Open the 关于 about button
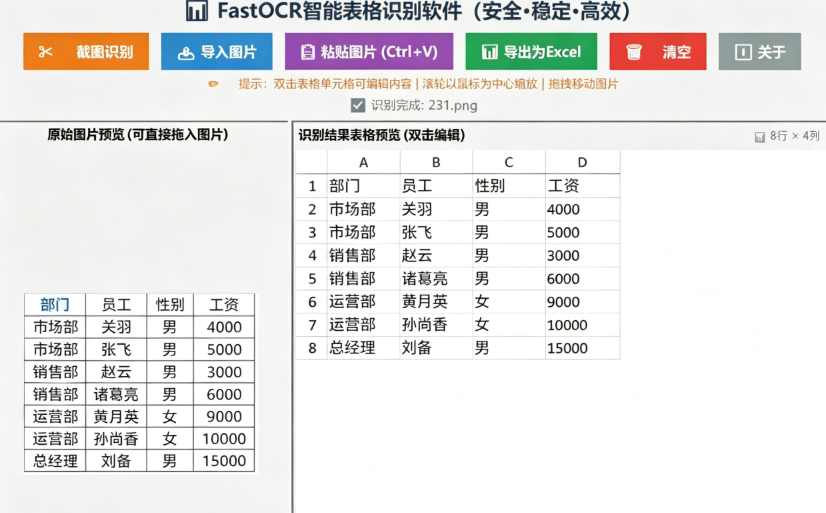This screenshot has height=513, width=826. click(760, 52)
